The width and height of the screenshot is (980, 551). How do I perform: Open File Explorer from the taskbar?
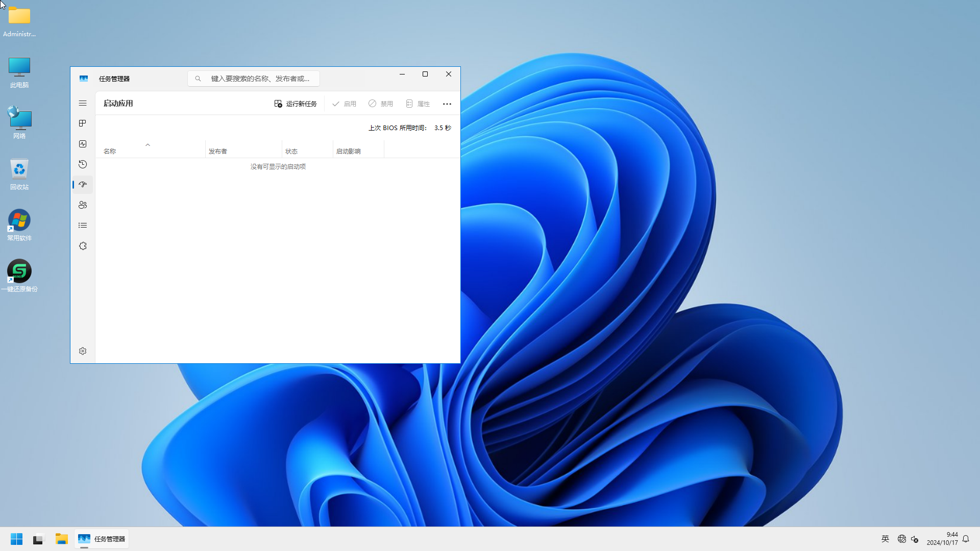coord(62,539)
